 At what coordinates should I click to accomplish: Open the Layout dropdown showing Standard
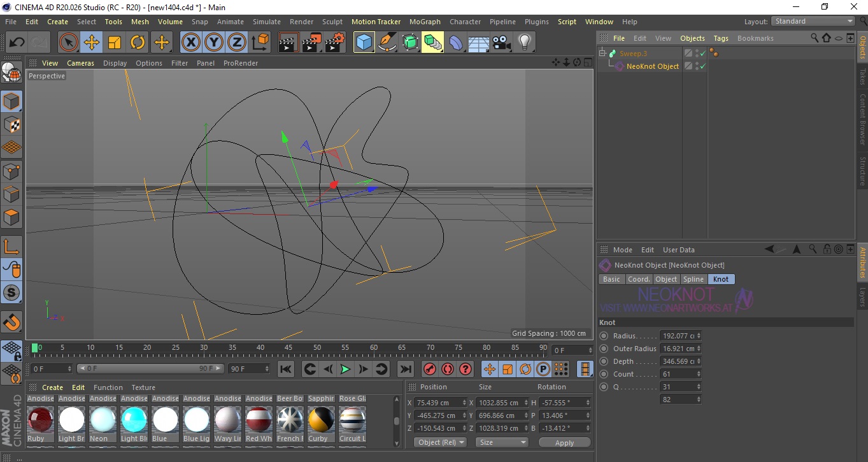click(813, 21)
